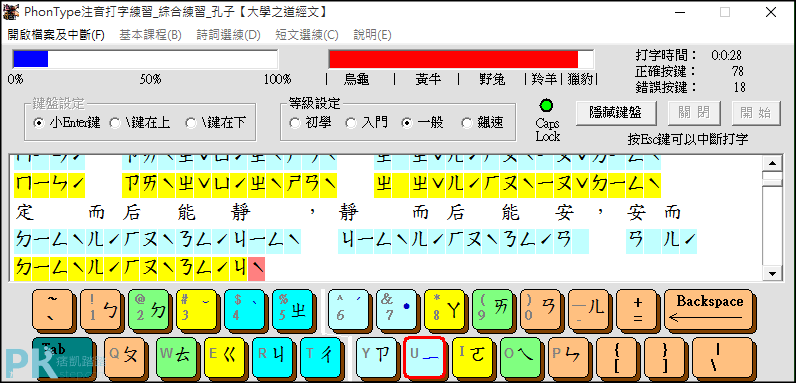Screen dimensions: 796x383
Task: Click the app icon in title bar
Action: (x=11, y=11)
